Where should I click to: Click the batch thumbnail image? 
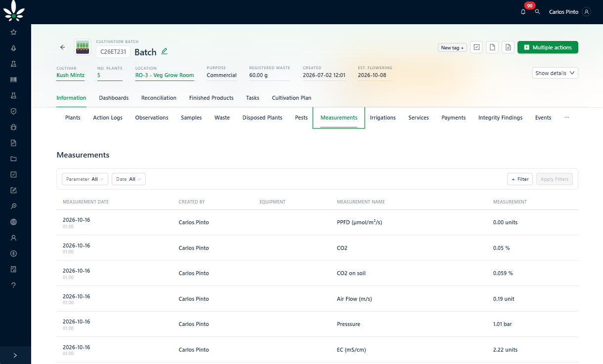[x=83, y=47]
